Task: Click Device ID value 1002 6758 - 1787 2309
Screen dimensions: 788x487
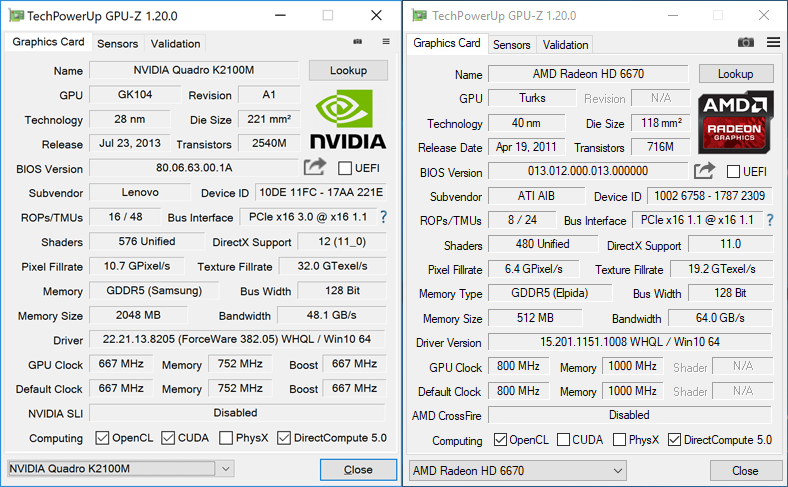Action: pos(710,196)
